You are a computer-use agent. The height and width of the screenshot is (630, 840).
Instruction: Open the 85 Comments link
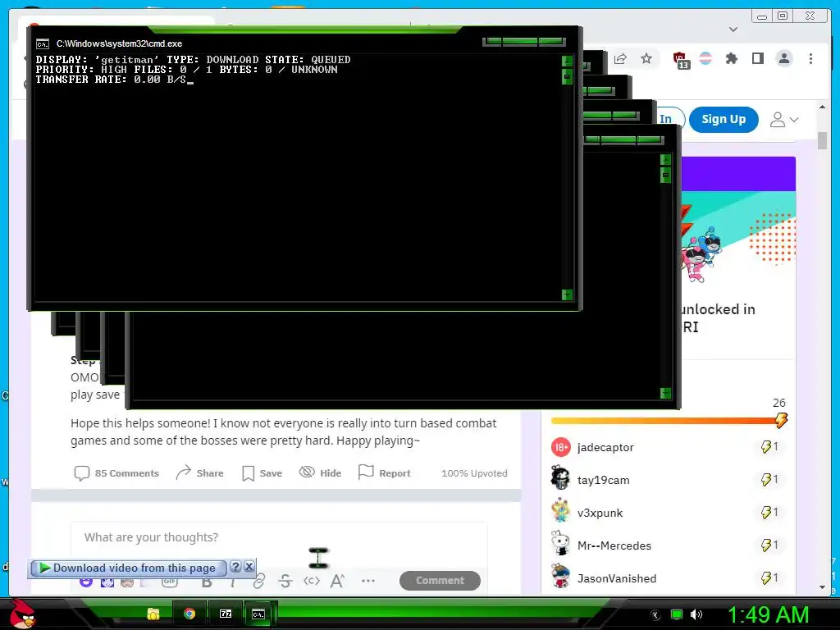click(116, 473)
